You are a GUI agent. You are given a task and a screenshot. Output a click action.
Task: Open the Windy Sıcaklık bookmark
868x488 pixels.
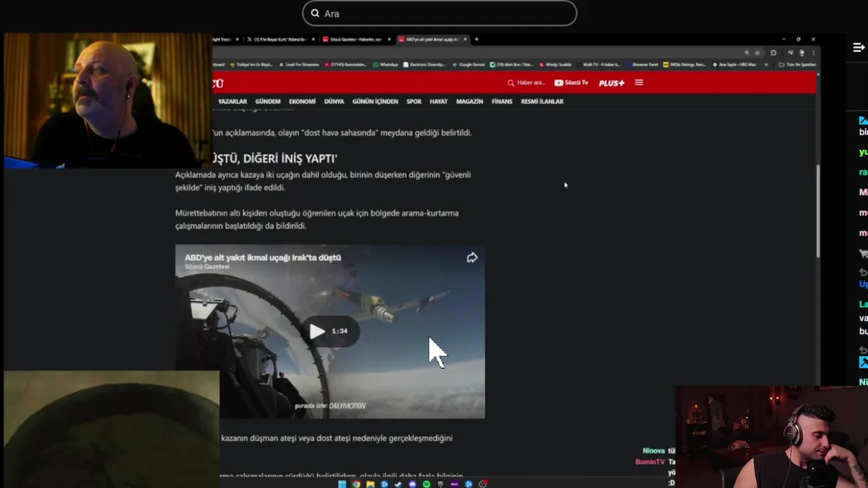pyautogui.click(x=555, y=64)
